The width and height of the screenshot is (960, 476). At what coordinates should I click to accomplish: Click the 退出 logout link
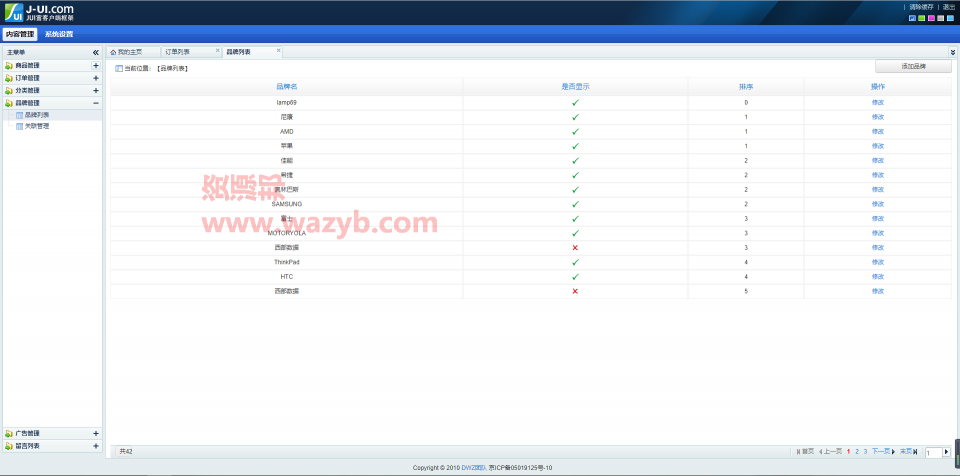coord(948,7)
